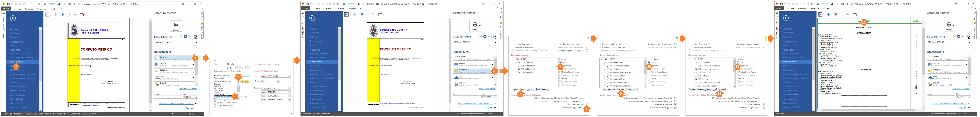Open the Data date dropdown in leftmost window

(196, 97)
